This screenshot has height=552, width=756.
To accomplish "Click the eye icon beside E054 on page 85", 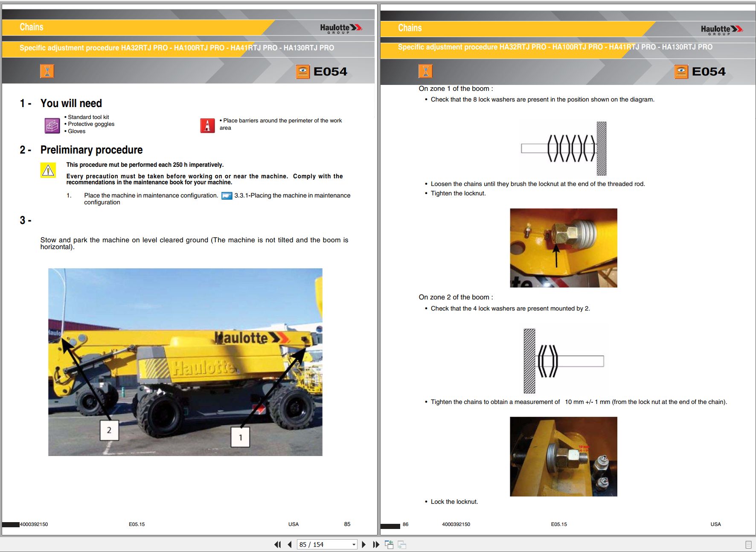I will 303,72.
